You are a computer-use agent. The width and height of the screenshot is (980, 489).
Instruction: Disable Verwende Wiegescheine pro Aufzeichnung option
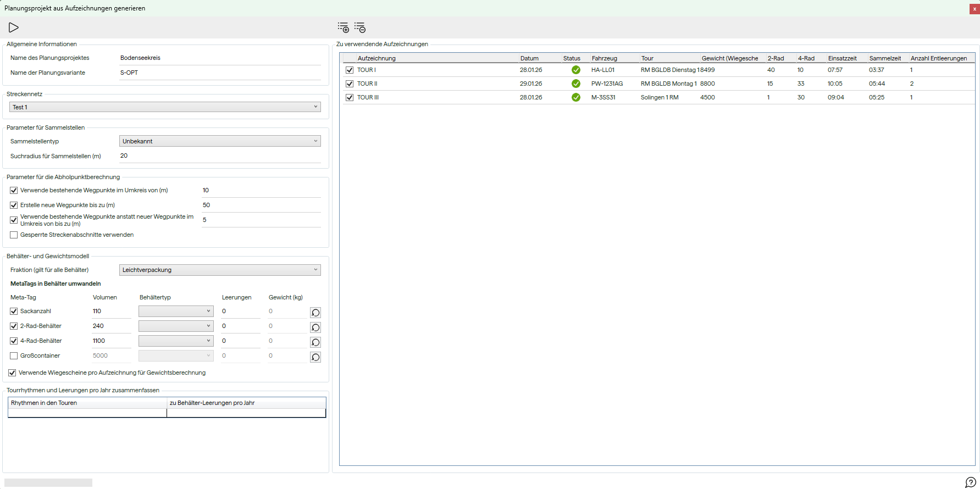point(12,373)
